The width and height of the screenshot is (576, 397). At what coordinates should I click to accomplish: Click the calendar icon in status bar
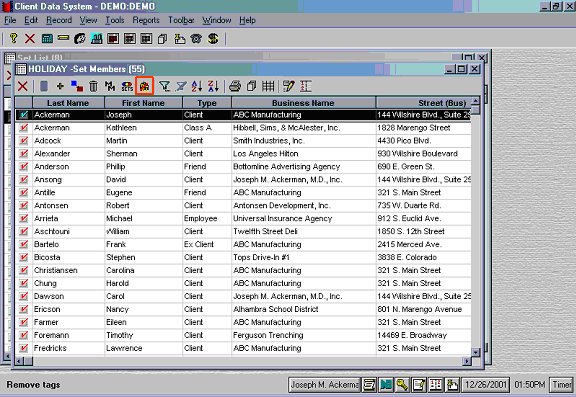(x=436, y=385)
